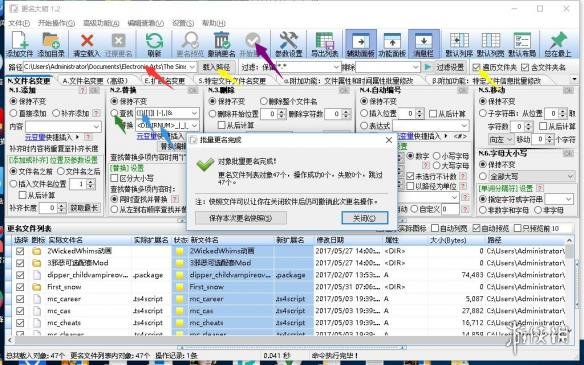Click the 默认列序 icon
The height and width of the screenshot is (365, 584).
[459, 40]
